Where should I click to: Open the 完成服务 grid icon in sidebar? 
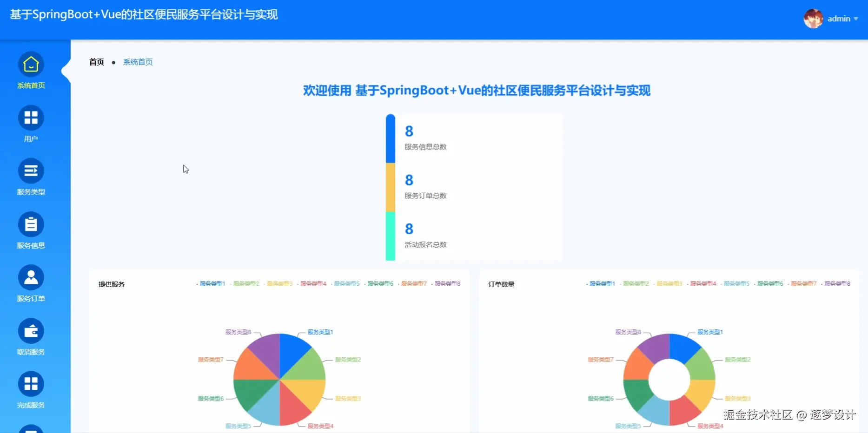click(x=31, y=384)
